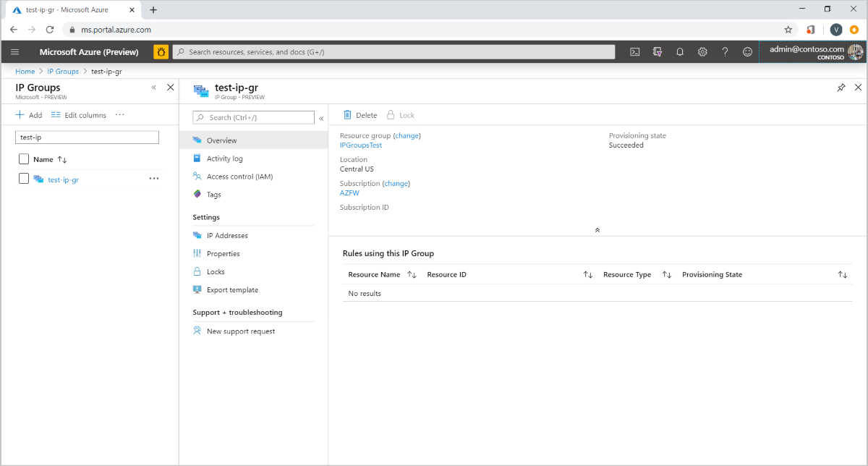This screenshot has height=466, width=868.
Task: Open portal settings gear icon
Action: click(702, 52)
